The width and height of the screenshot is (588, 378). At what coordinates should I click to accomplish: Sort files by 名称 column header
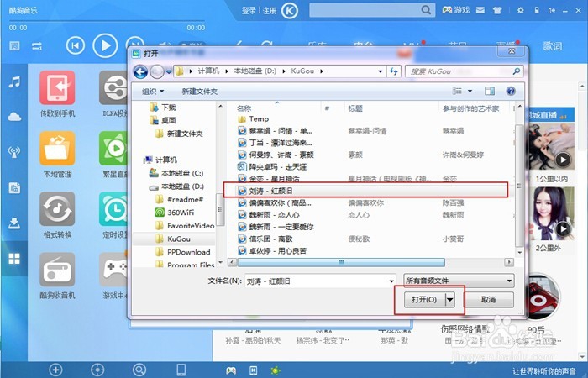pyautogui.click(x=244, y=108)
